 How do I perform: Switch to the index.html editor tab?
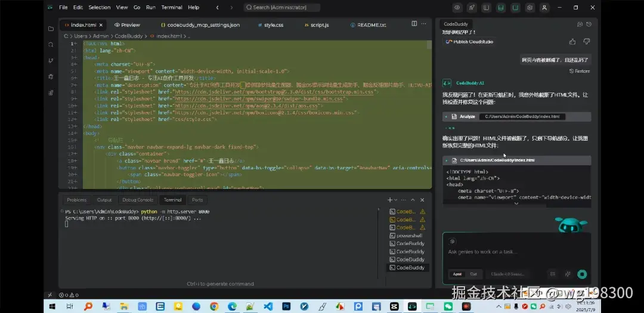pyautogui.click(x=83, y=25)
